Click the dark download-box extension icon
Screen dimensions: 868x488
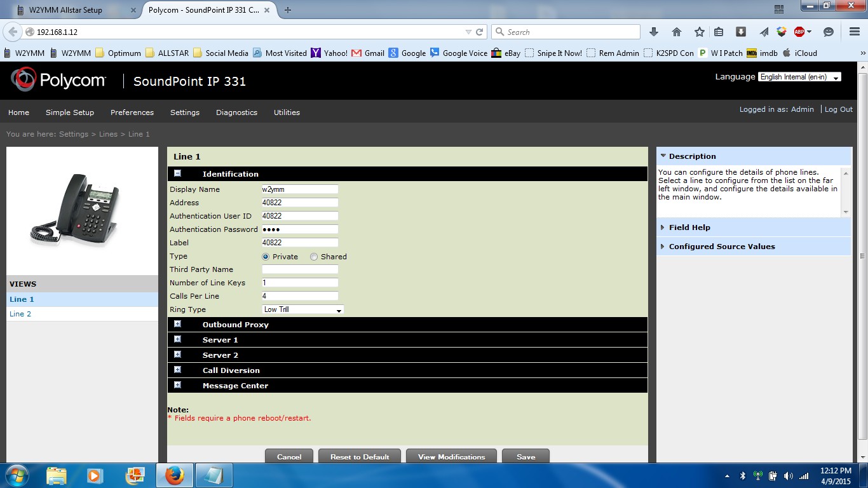pyautogui.click(x=741, y=32)
